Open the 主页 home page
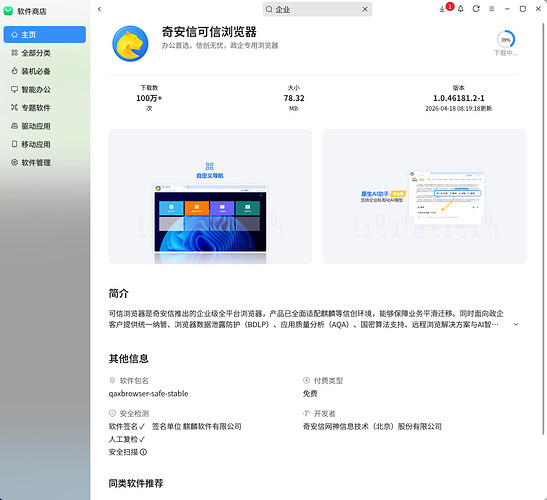The height and width of the screenshot is (500, 547). click(x=45, y=35)
